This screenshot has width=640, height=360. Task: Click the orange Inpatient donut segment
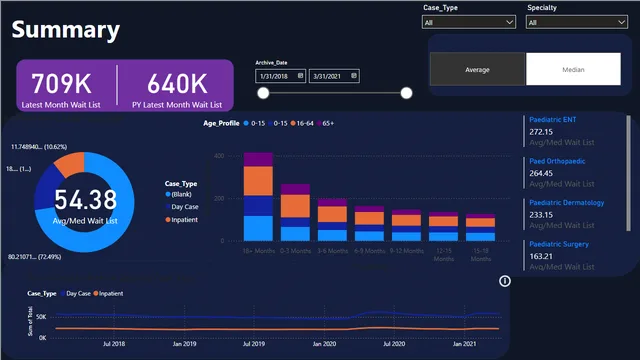pos(71,162)
